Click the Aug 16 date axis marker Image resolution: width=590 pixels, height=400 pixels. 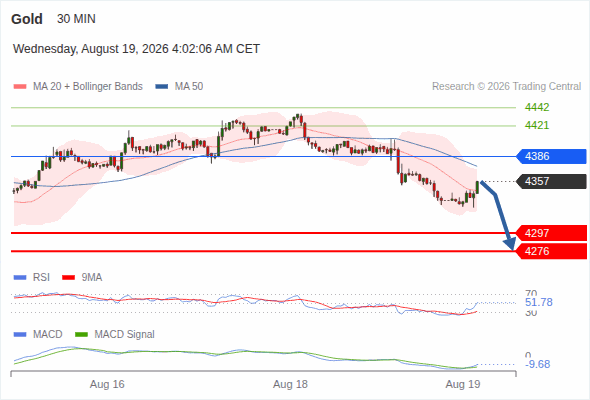pyautogui.click(x=107, y=384)
